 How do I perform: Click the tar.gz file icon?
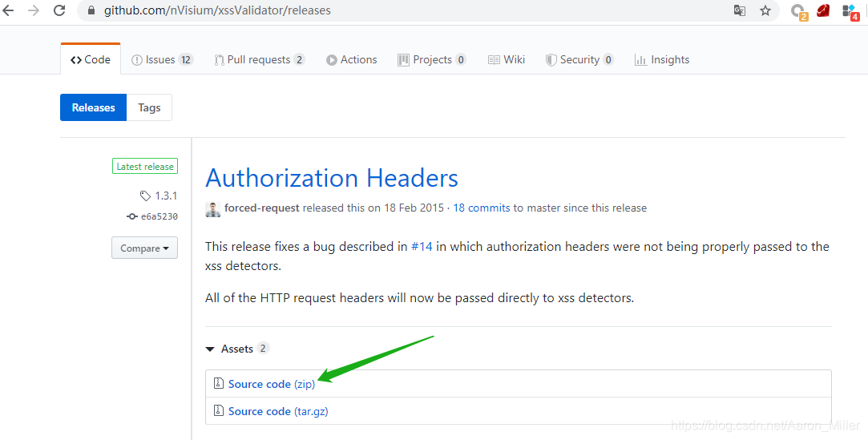coord(219,410)
